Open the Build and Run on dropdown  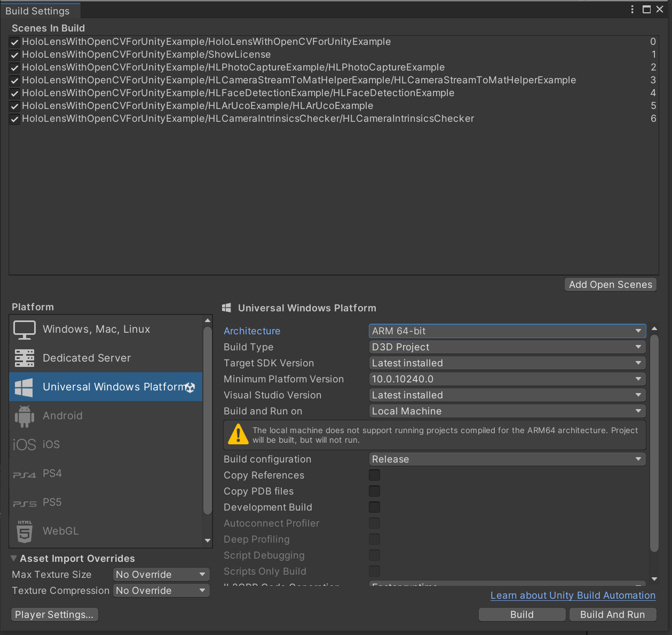coord(507,411)
